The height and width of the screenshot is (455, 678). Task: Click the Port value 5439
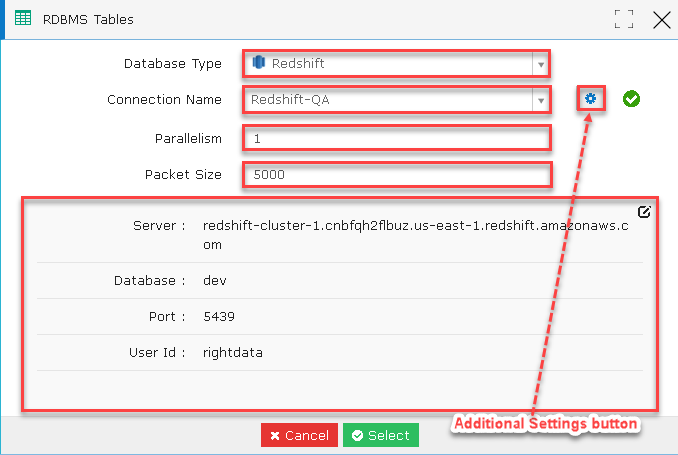pyautogui.click(x=219, y=317)
